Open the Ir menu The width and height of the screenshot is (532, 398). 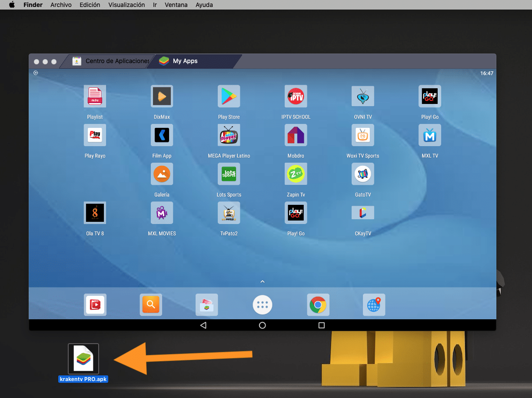(155, 5)
